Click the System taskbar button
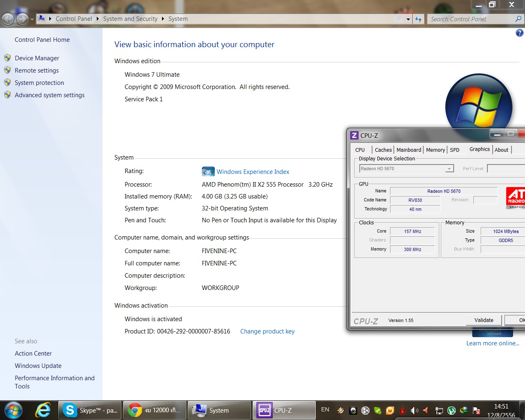525x420 pixels. click(x=219, y=410)
